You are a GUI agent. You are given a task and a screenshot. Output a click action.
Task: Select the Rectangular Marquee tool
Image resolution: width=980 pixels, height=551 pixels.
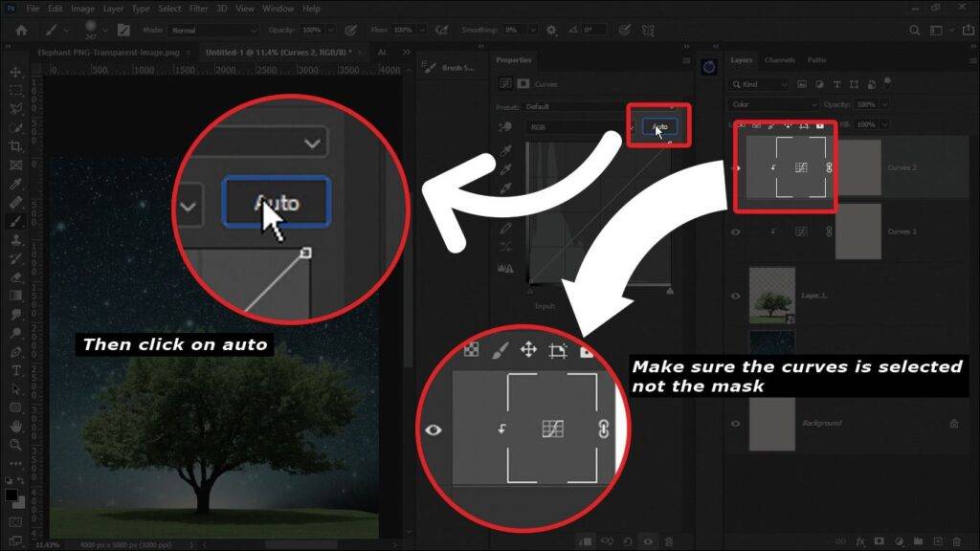tap(15, 91)
